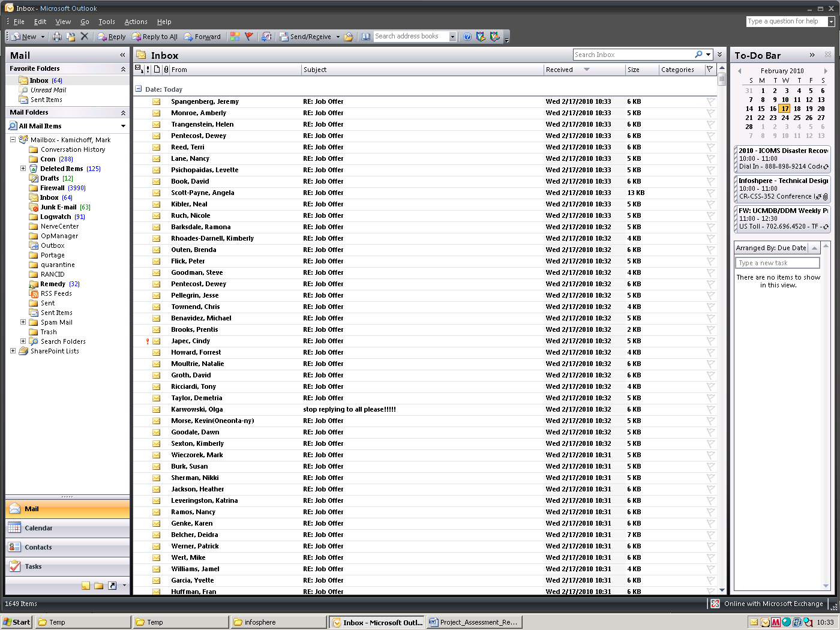This screenshot has height=630, width=840.
Task: Click the unified messaging icon left of Send/Receive
Action: [x=267, y=37]
